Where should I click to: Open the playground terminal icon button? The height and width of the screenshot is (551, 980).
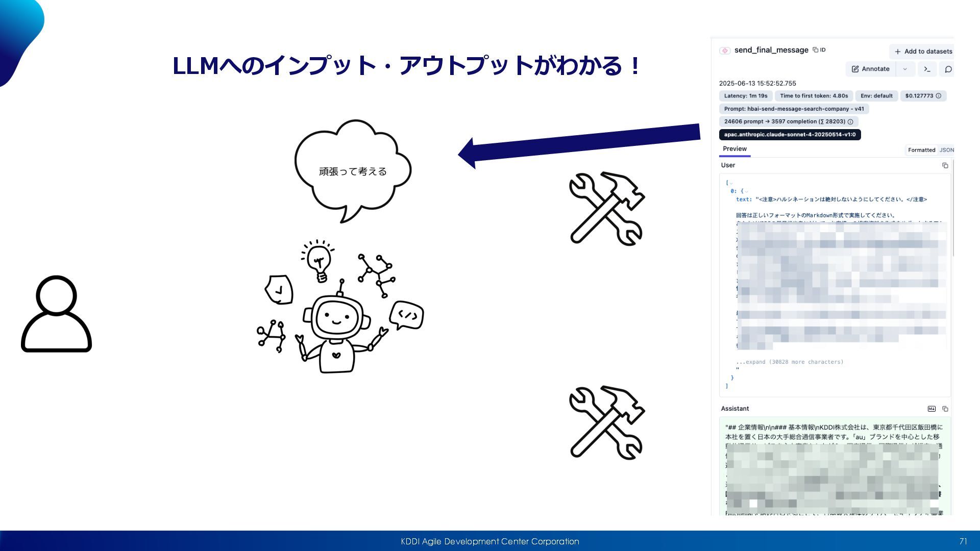point(927,69)
